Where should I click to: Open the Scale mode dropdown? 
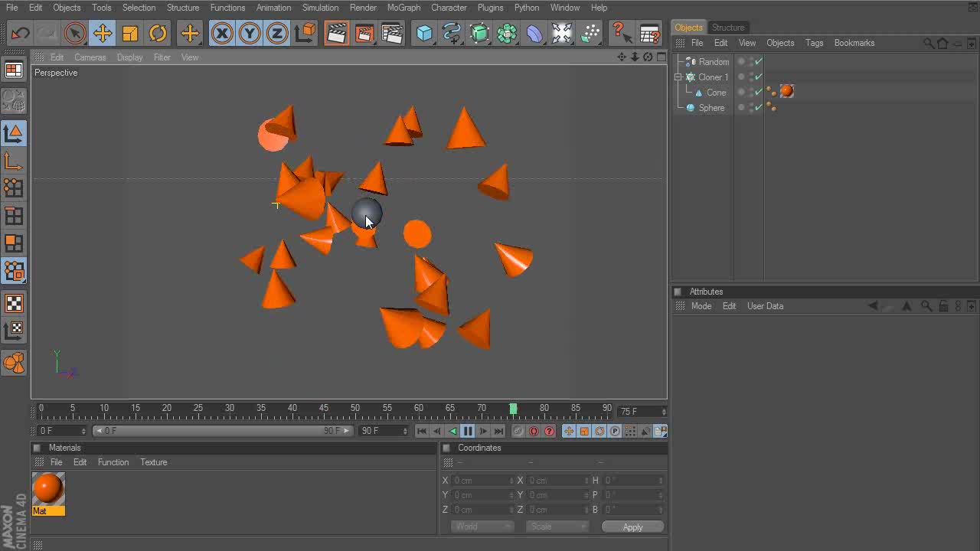click(557, 527)
